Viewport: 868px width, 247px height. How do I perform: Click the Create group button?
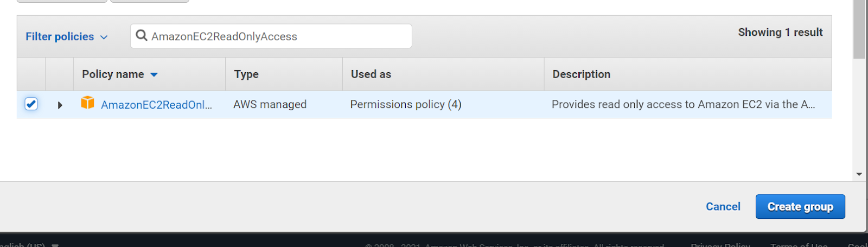pyautogui.click(x=800, y=207)
